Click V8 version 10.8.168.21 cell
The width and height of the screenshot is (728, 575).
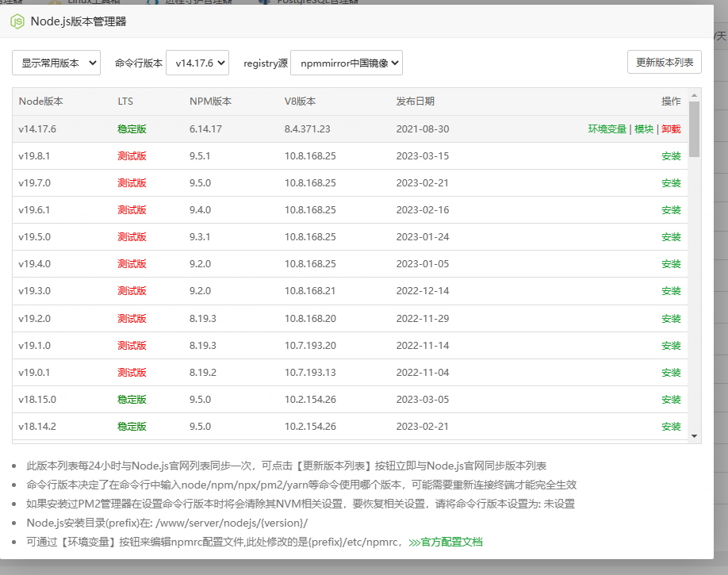[x=310, y=291]
